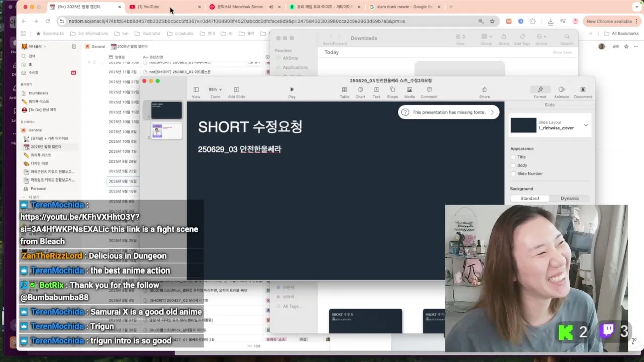Switch to the slam dunk movie Google tab
The height and width of the screenshot is (362, 644).
405,7
